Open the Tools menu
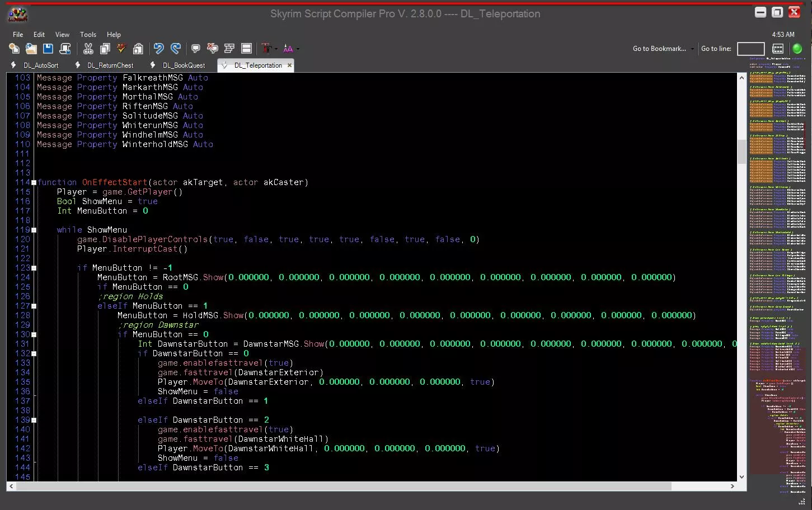The width and height of the screenshot is (812, 510). click(x=88, y=35)
